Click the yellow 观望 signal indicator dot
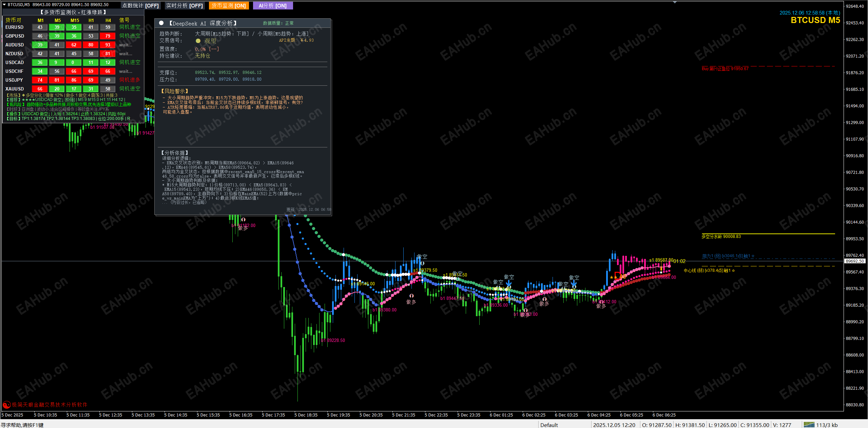Screen dimensions: 868x428 point(198,41)
